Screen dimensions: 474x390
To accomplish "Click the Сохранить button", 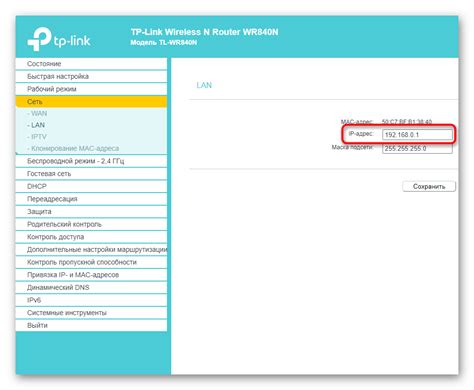I will click(429, 186).
